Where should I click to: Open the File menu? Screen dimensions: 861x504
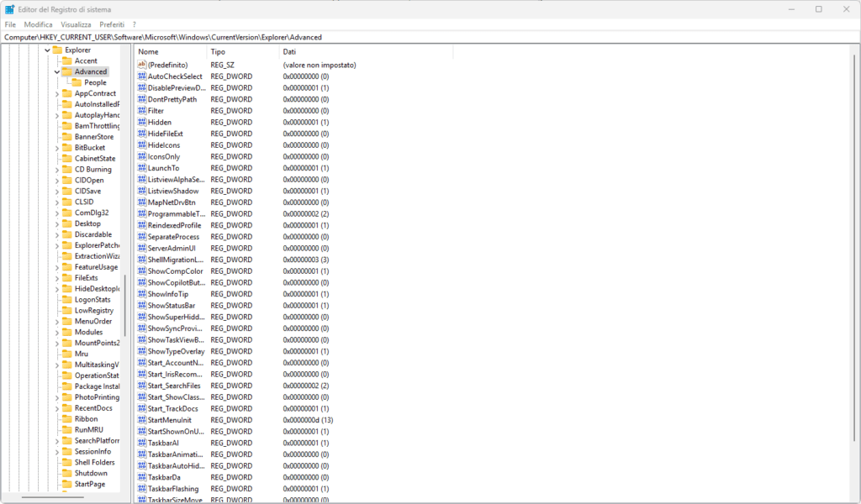(10, 24)
